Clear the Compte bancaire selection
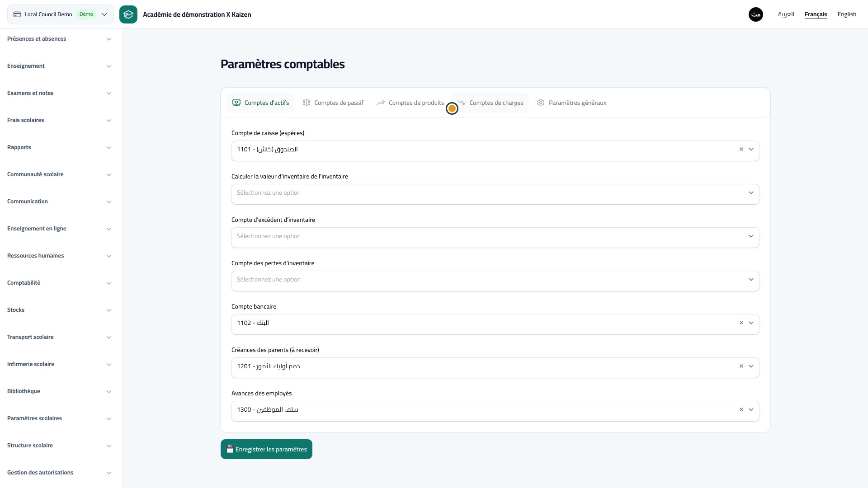This screenshot has width=868, height=488. click(741, 323)
